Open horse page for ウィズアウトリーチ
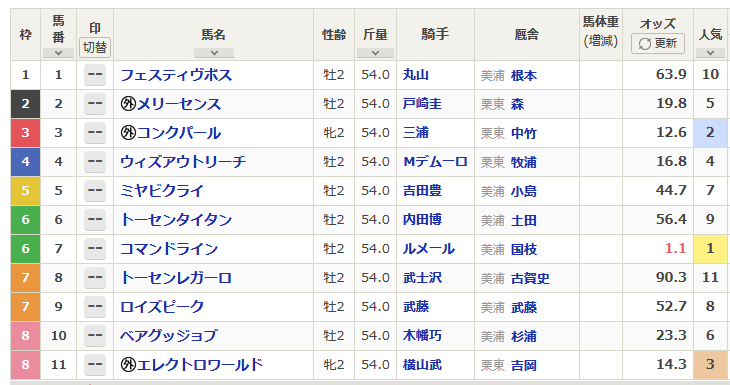This screenshot has width=730, height=385. coord(183,162)
